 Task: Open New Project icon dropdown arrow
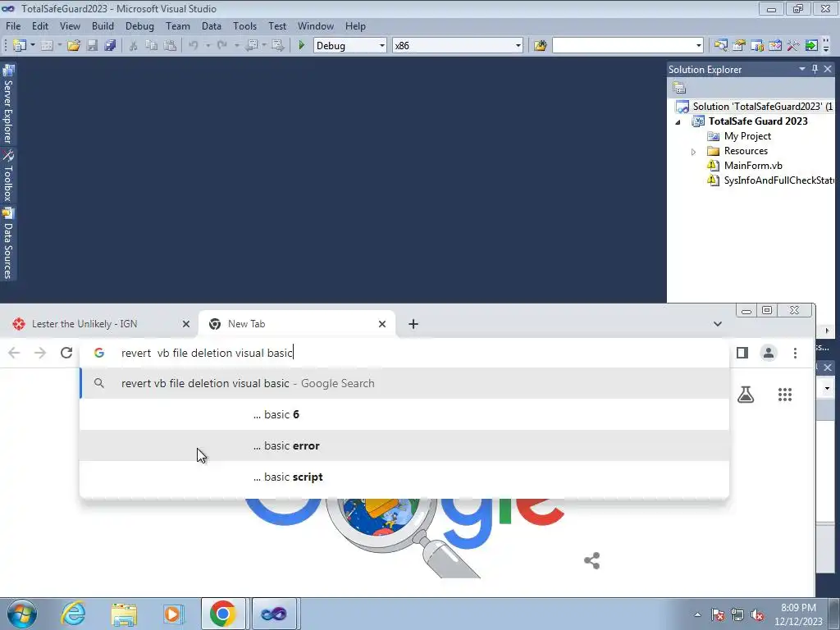[33, 46]
